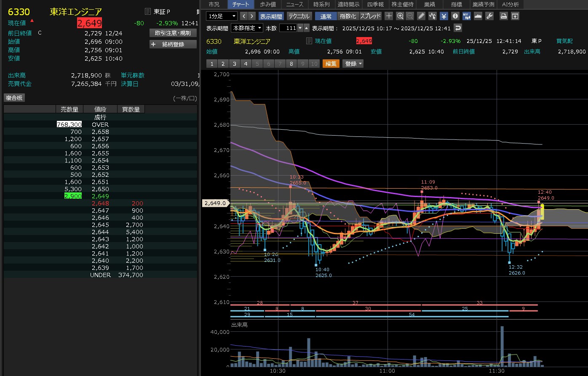Select the crosshair cursor tool
This screenshot has height=376, width=588.
(x=389, y=16)
